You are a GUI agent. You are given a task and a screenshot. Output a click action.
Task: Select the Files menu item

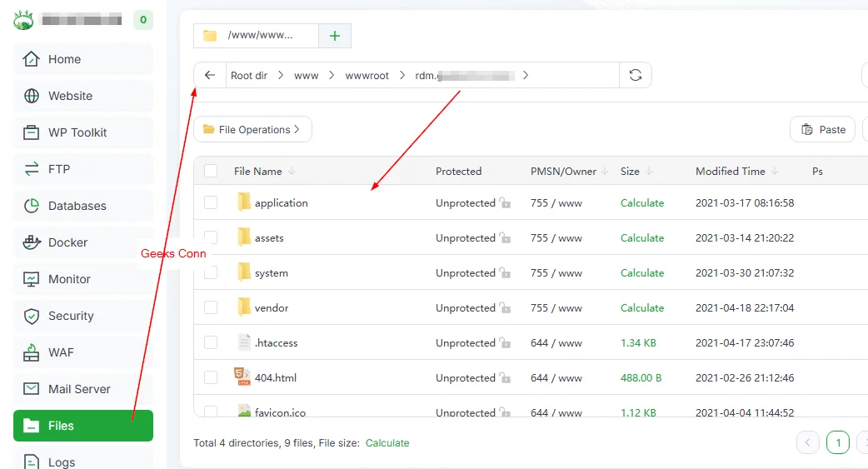[x=83, y=426]
